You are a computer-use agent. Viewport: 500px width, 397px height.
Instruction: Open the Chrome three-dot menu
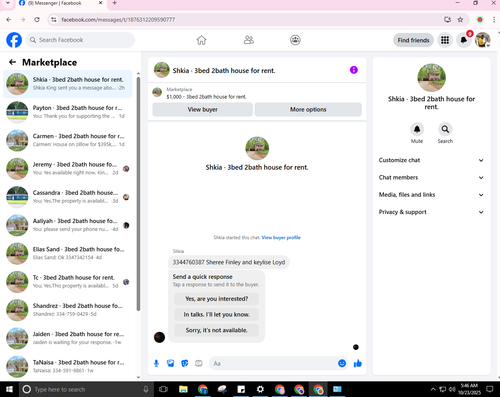pos(494,20)
